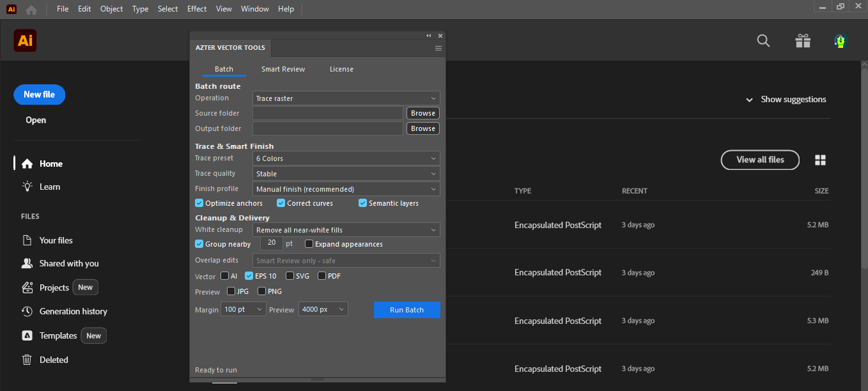Screen dimensions: 868x391
Task: Expand Show suggestions chevron
Action: click(x=749, y=100)
